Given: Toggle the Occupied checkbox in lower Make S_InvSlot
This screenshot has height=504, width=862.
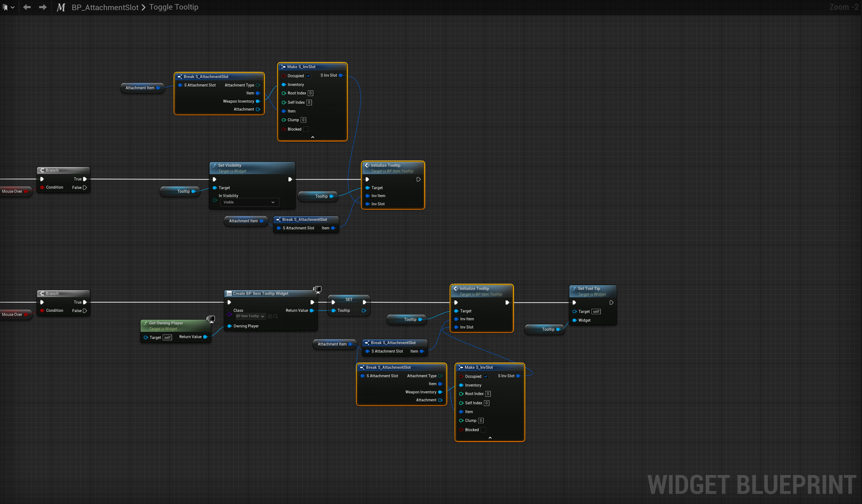Looking at the screenshot, I should pyautogui.click(x=485, y=376).
